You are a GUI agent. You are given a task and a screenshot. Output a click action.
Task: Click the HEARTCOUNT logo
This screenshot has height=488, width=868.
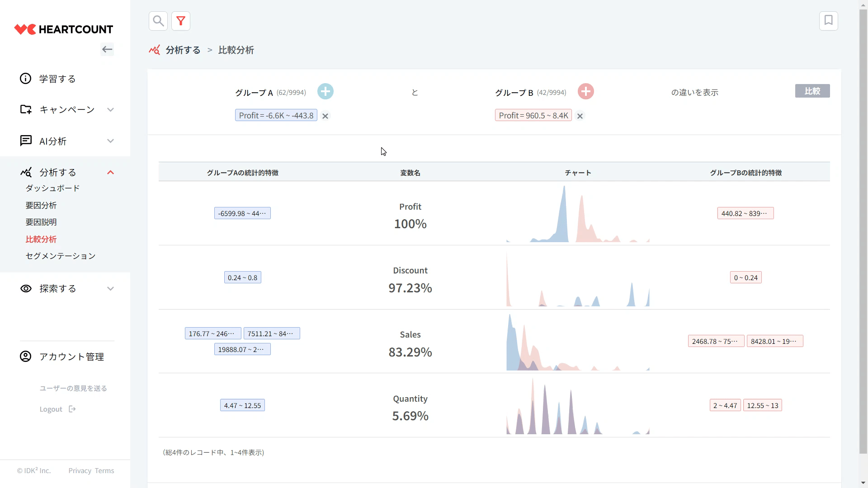(x=64, y=29)
